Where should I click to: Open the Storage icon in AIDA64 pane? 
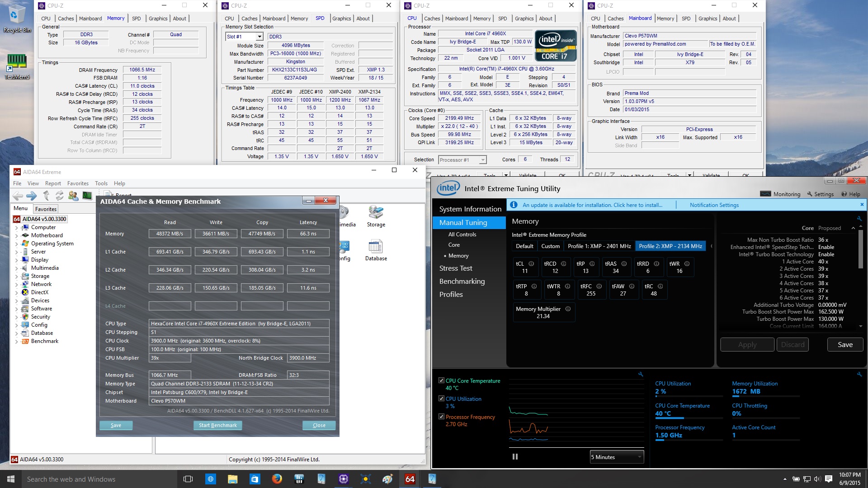coord(376,216)
